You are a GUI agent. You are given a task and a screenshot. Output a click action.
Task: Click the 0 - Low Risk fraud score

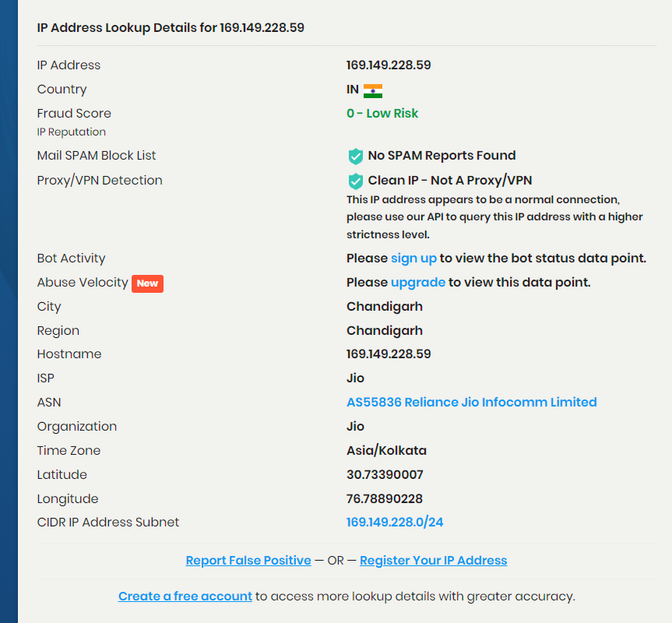[382, 114]
